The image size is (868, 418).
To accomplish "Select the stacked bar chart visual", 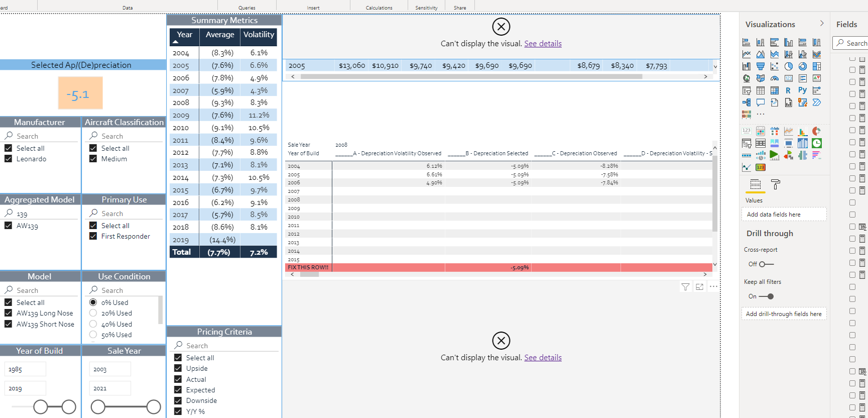I will coord(747,42).
